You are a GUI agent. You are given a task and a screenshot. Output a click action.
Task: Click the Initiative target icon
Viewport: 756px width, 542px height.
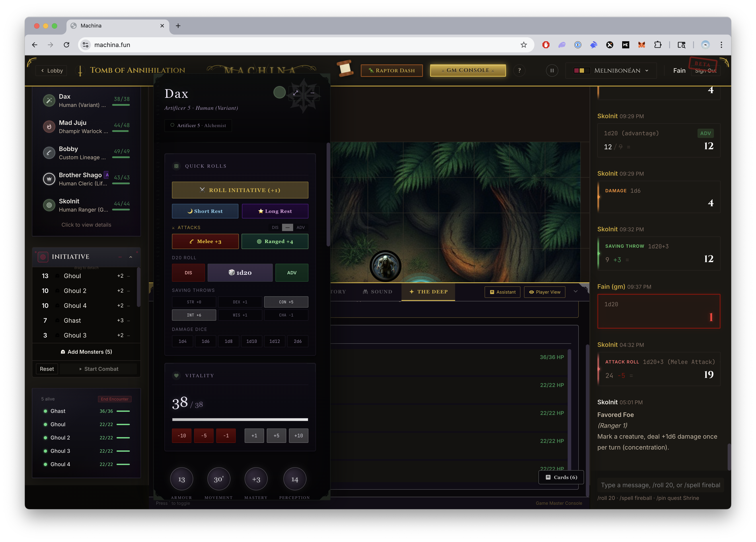[x=43, y=257]
